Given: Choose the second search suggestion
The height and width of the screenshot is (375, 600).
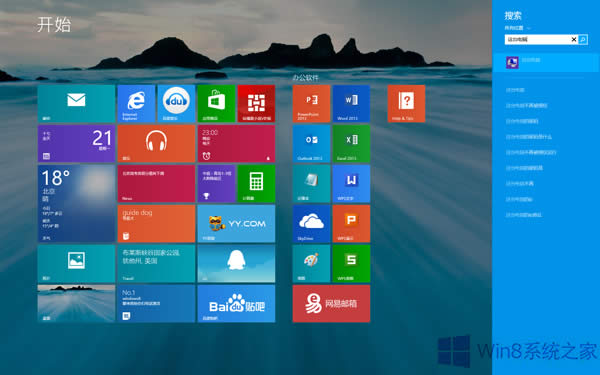Looking at the screenshot, I should click(526, 105).
